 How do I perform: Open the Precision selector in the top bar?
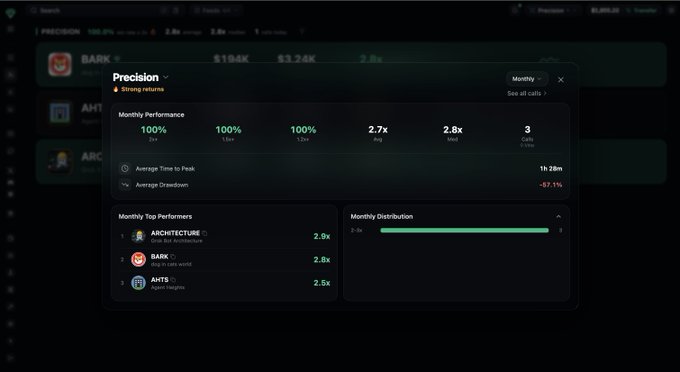pos(553,10)
